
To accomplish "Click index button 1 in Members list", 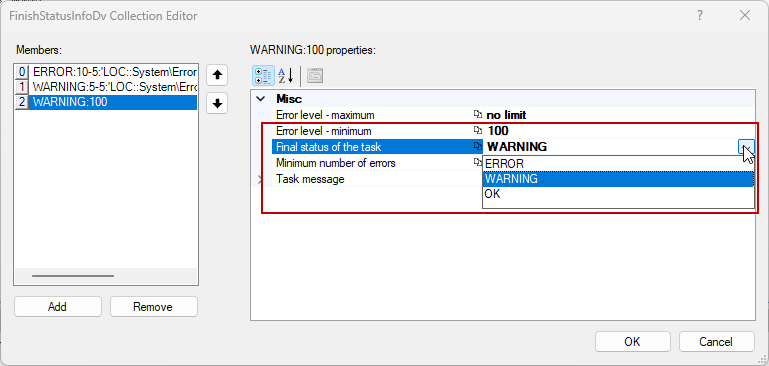I will (x=22, y=87).
